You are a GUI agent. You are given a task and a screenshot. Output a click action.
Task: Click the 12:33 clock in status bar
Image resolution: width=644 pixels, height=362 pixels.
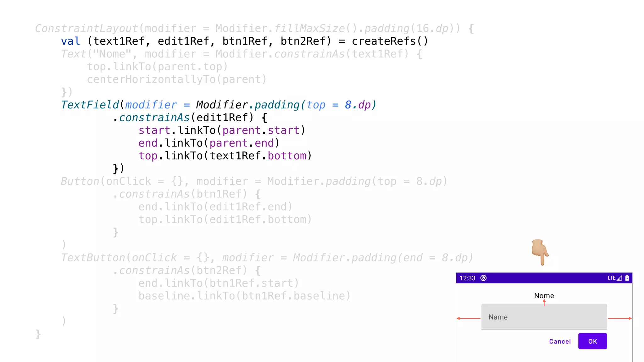coord(467,278)
